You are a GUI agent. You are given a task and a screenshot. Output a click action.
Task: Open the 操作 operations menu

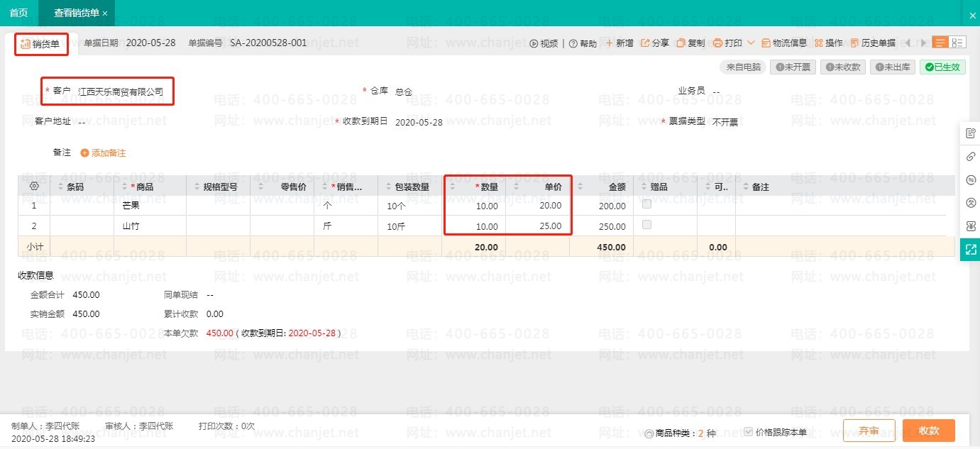click(x=829, y=43)
